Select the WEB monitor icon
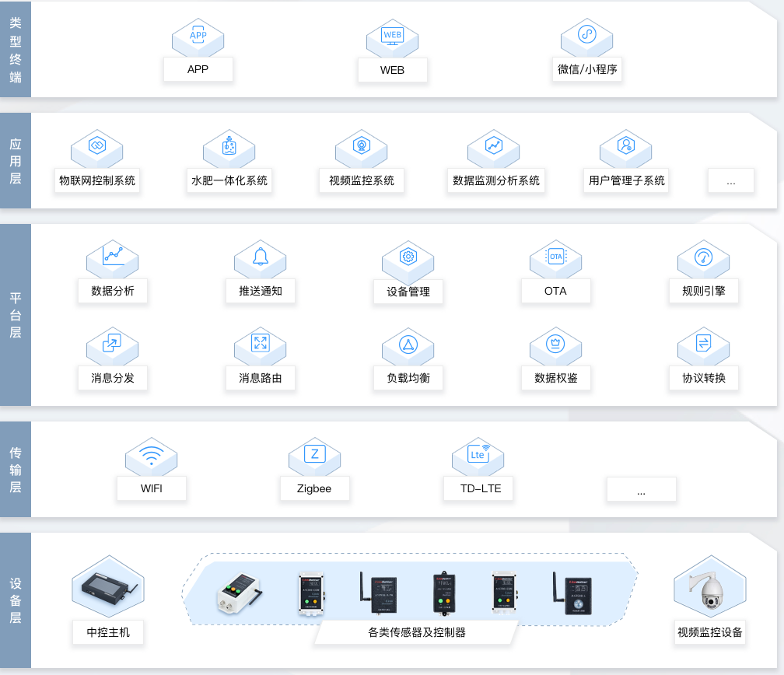This screenshot has height=675, width=784. pos(393,36)
